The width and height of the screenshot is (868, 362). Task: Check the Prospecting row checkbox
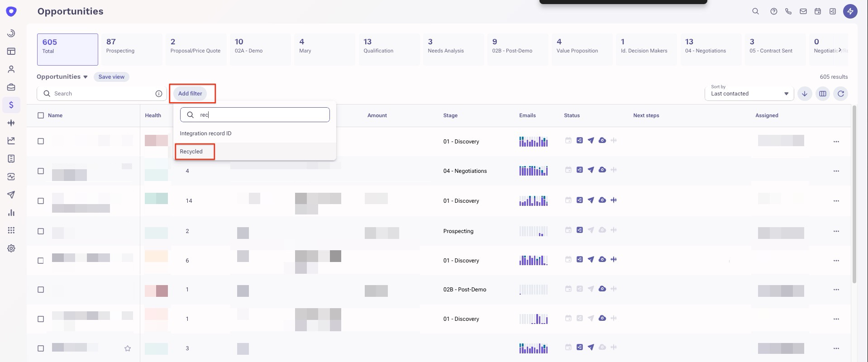pyautogui.click(x=41, y=231)
